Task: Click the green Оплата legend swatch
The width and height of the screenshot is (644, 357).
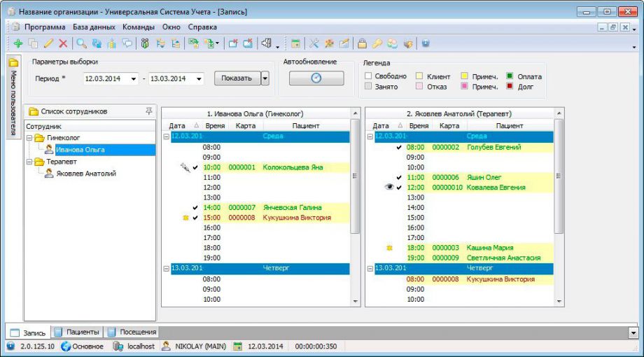Action: tap(510, 76)
